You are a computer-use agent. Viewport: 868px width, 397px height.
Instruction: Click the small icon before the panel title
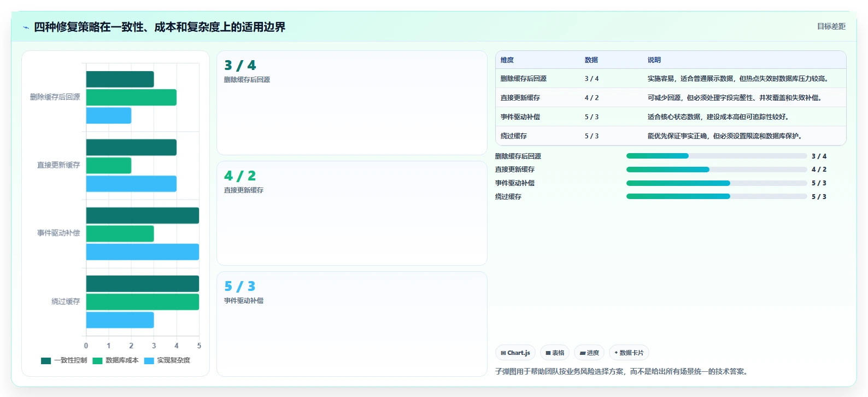(x=26, y=27)
